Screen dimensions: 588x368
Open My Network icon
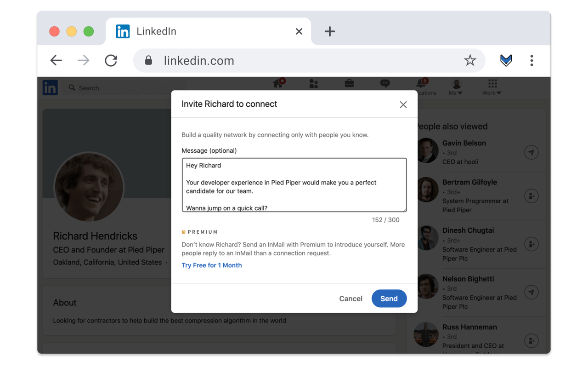click(314, 83)
